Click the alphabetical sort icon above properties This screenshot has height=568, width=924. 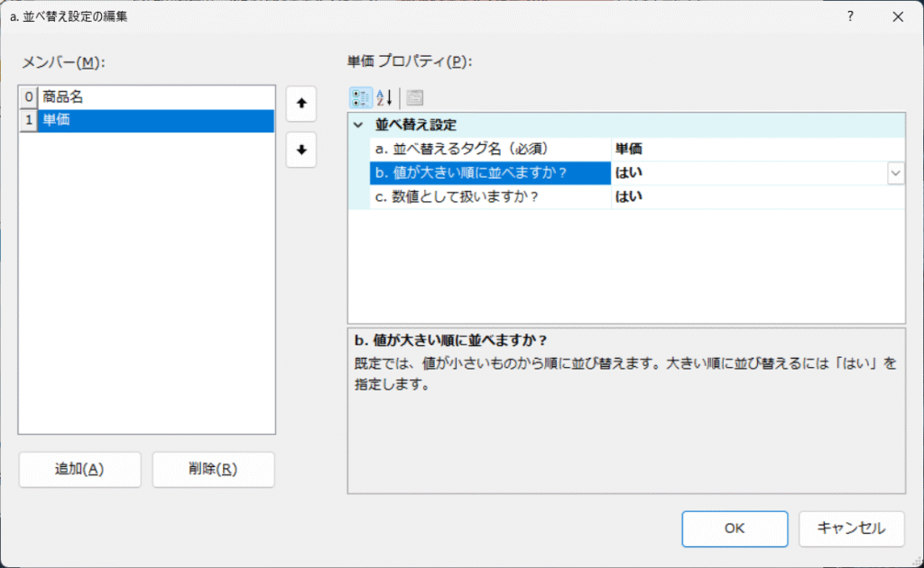tap(383, 97)
